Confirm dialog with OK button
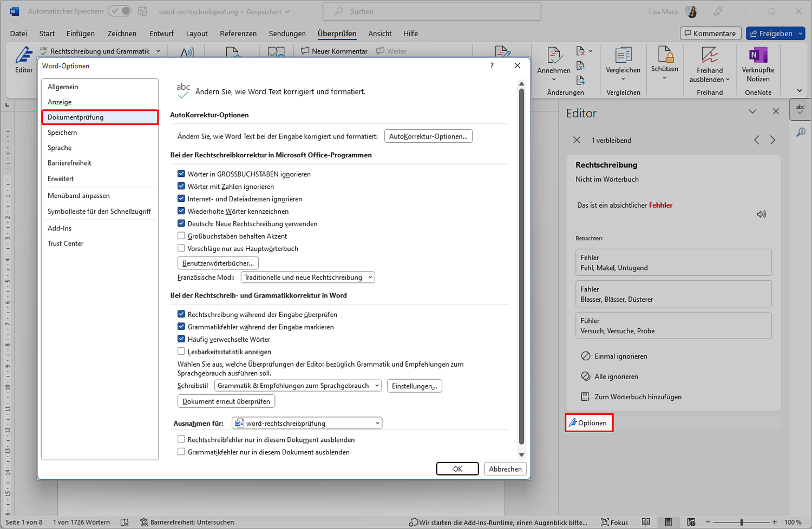This screenshot has width=812, height=529. 457,469
